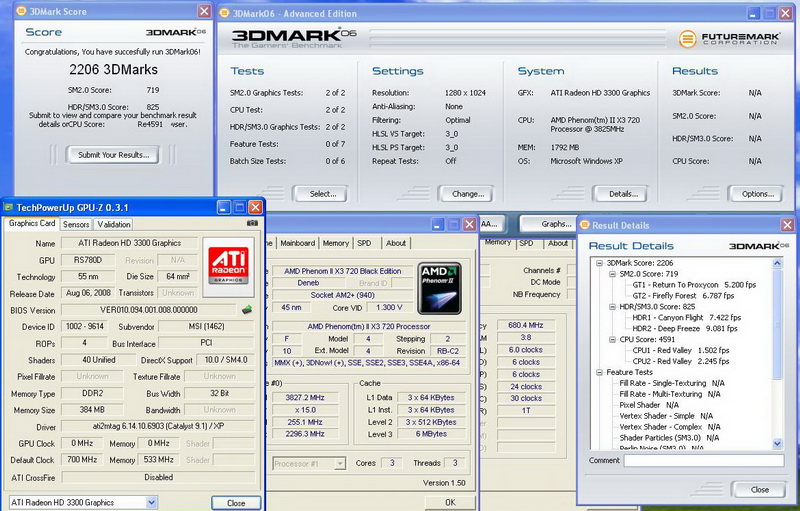
Task: Collapse the CPU Score: 4591 node
Action: coord(612,340)
